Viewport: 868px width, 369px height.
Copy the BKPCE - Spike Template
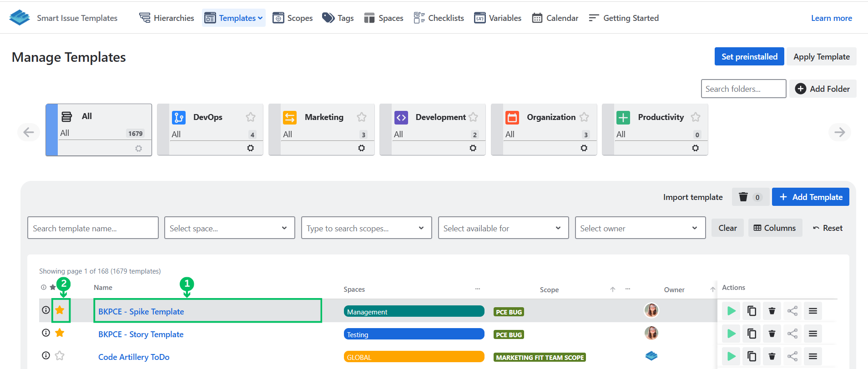coord(752,311)
